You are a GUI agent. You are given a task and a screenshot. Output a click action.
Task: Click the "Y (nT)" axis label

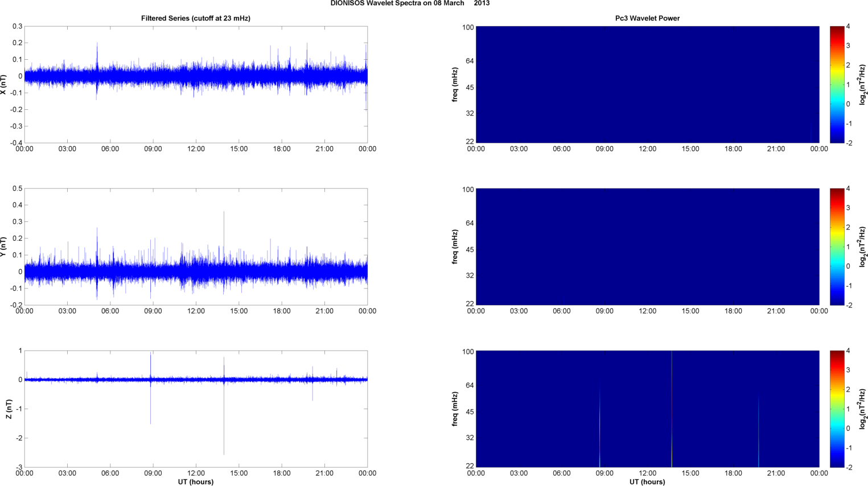(3, 247)
